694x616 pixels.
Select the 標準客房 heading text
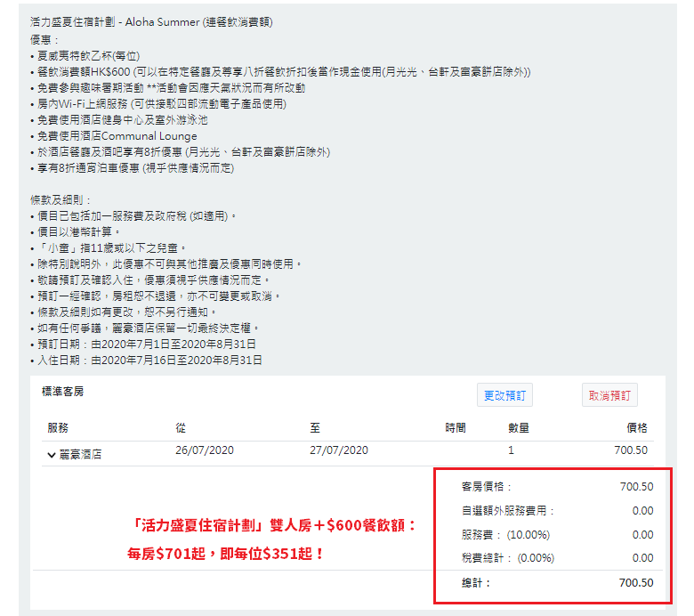tap(62, 392)
